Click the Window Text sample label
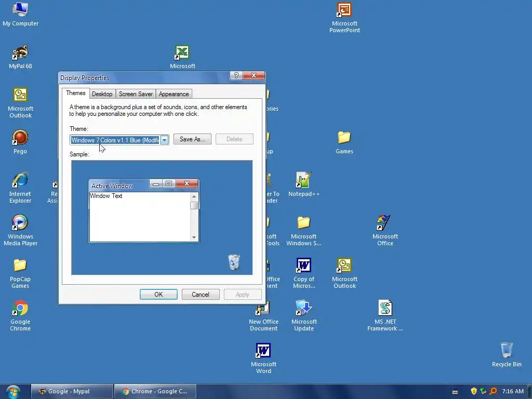The width and height of the screenshot is (532, 399). (x=106, y=196)
